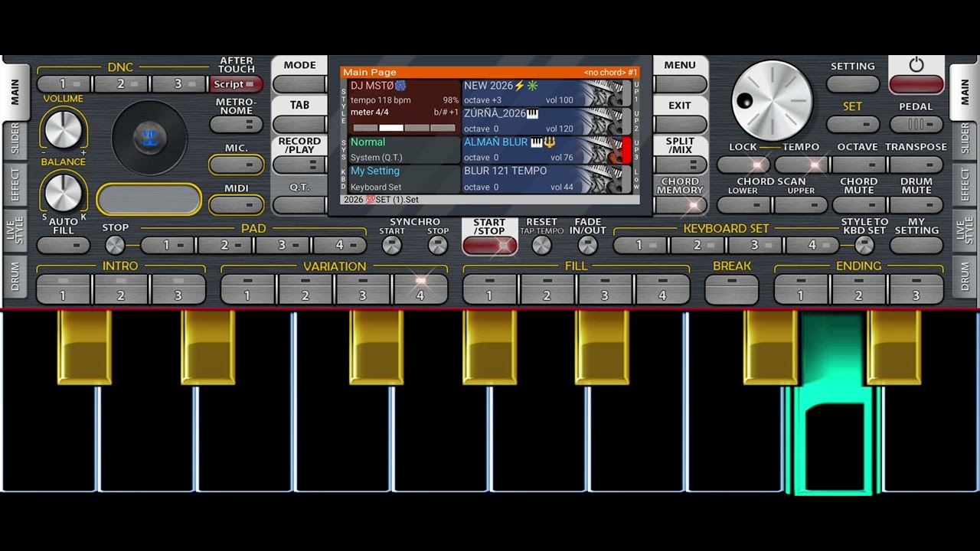This screenshot has height=551, width=980.
Task: Click Style to Kbd Set knob
Action: [864, 245]
